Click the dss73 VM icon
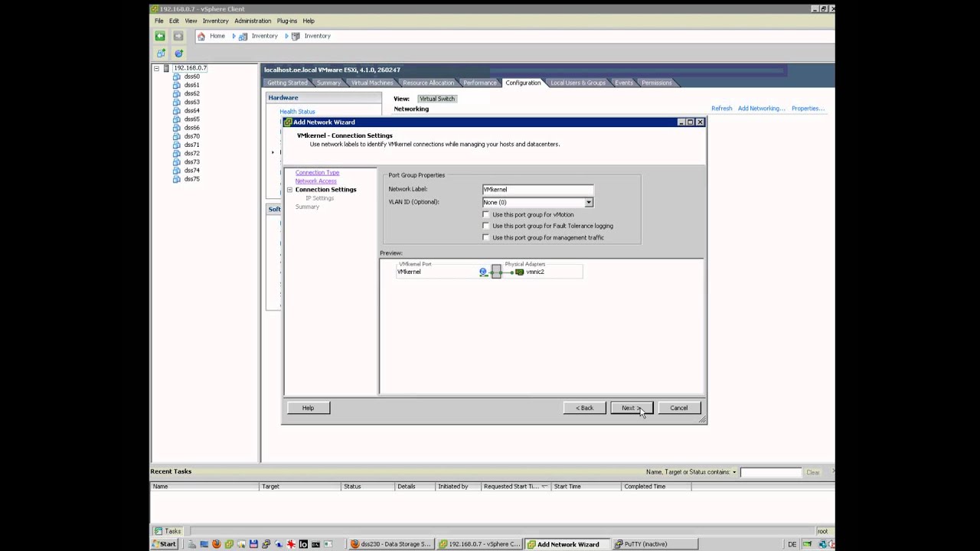Image resolution: width=980 pixels, height=551 pixels. click(x=177, y=162)
